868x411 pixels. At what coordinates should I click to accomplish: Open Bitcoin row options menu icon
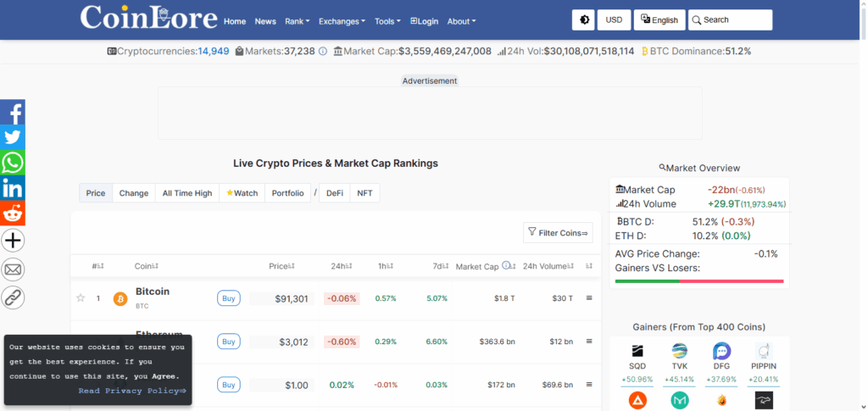(589, 298)
